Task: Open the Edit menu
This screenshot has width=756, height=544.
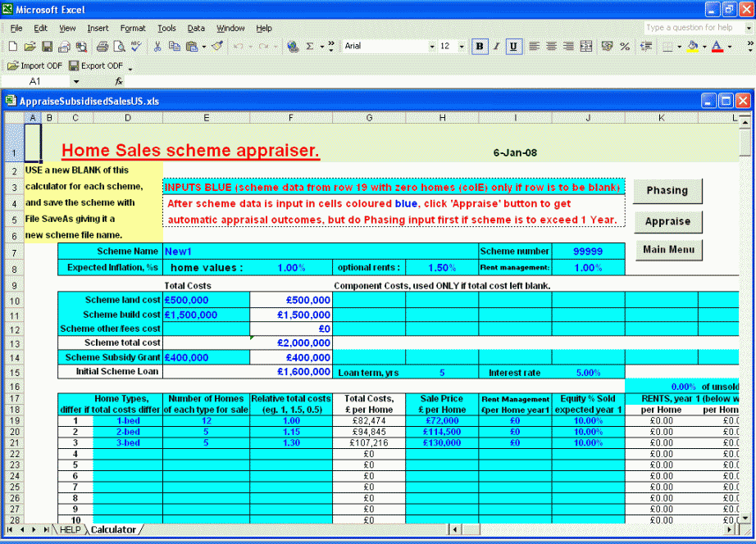Action: (40, 29)
